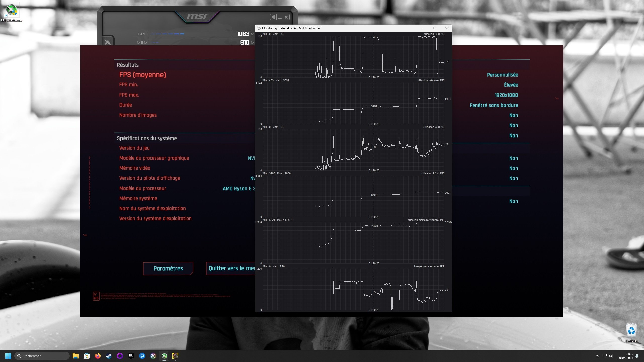Switch to MSI Afterburner taskbar icon
Image resolution: width=644 pixels, height=362 pixels.
(164, 356)
